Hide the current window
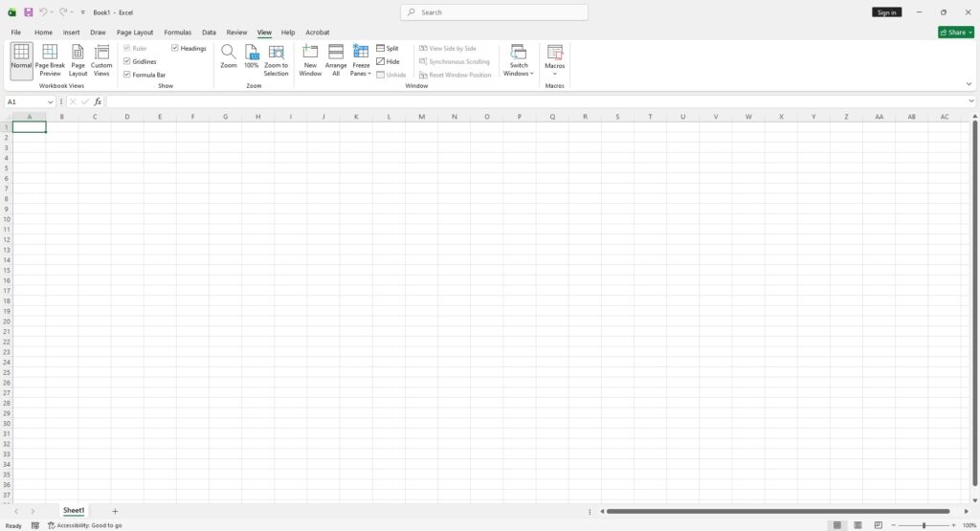 (389, 61)
